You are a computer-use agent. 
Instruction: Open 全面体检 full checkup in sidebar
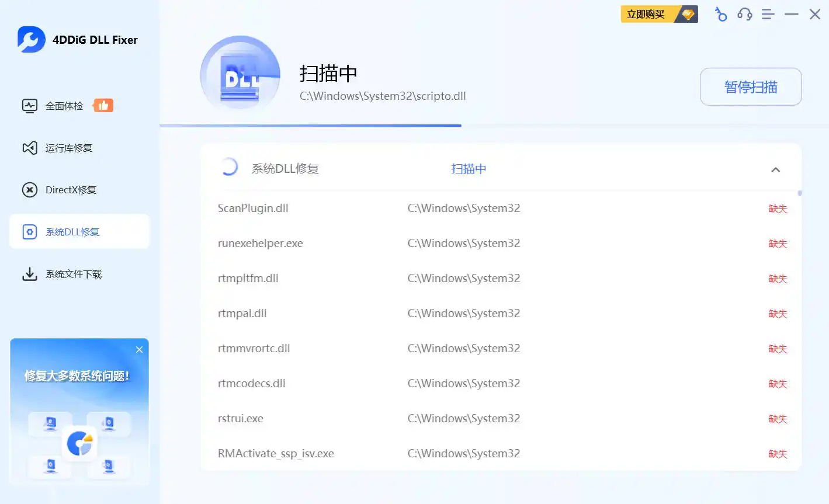(x=79, y=106)
